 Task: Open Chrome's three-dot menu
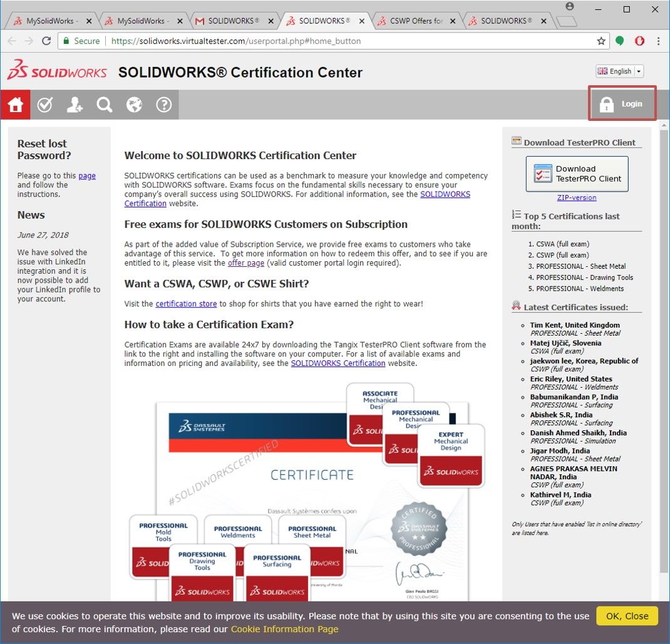tap(658, 41)
